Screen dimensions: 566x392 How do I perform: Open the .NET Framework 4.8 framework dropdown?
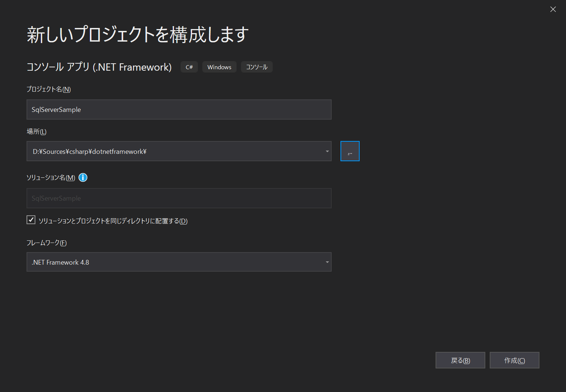[179, 262]
